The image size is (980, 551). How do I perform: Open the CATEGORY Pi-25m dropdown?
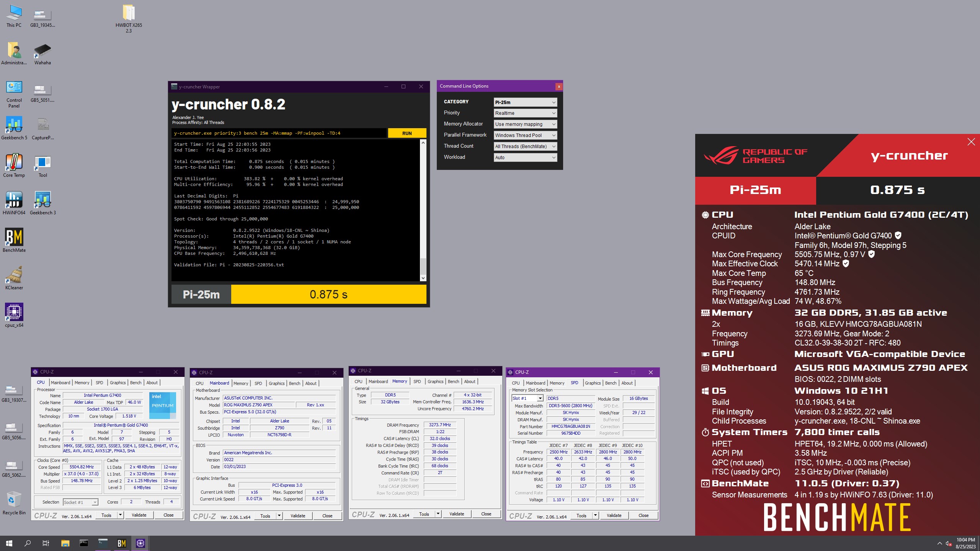coord(525,102)
